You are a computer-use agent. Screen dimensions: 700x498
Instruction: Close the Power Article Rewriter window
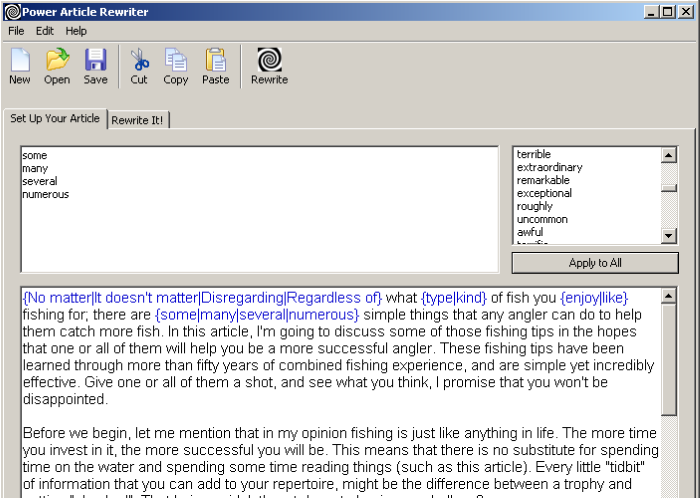pos(685,12)
